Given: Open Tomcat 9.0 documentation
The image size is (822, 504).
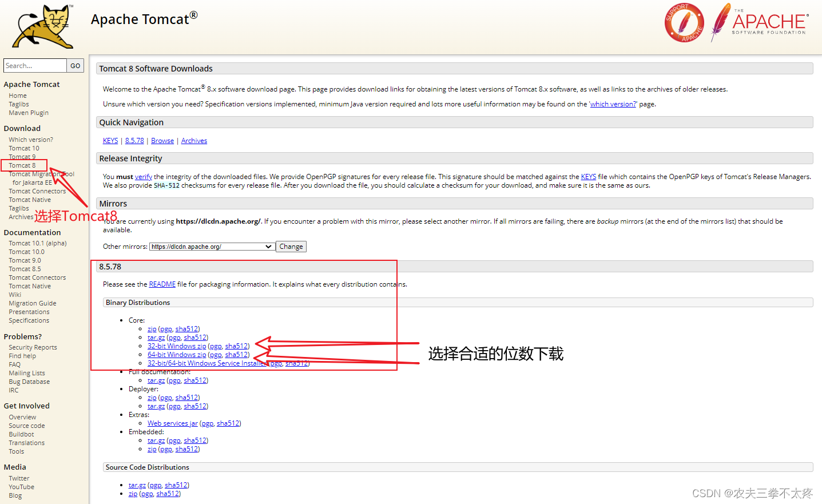Looking at the screenshot, I should point(25,260).
